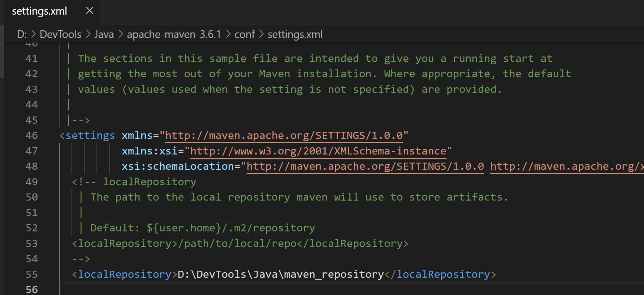Open the Java breadcrumb folder
The height and width of the screenshot is (295, 644).
point(104,34)
